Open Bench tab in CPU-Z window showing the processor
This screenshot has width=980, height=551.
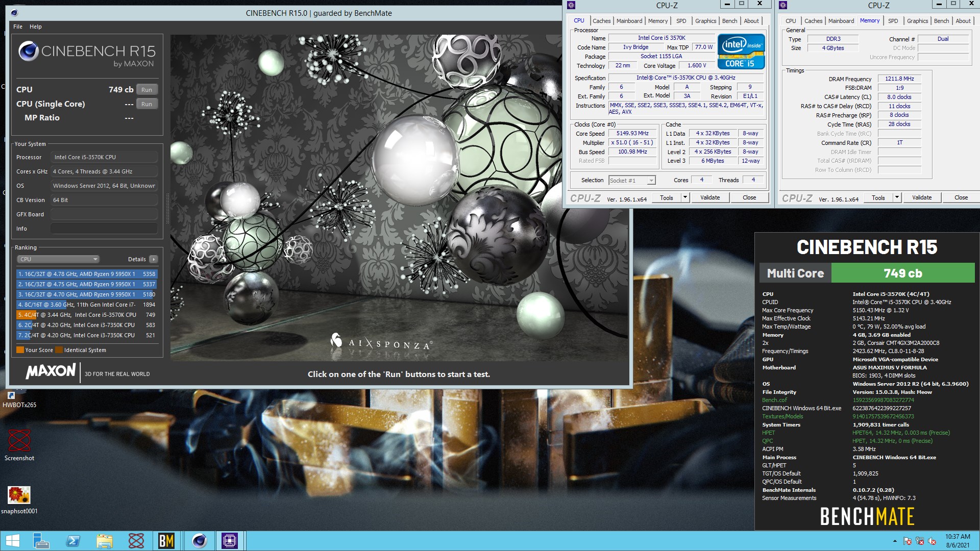pyautogui.click(x=729, y=21)
